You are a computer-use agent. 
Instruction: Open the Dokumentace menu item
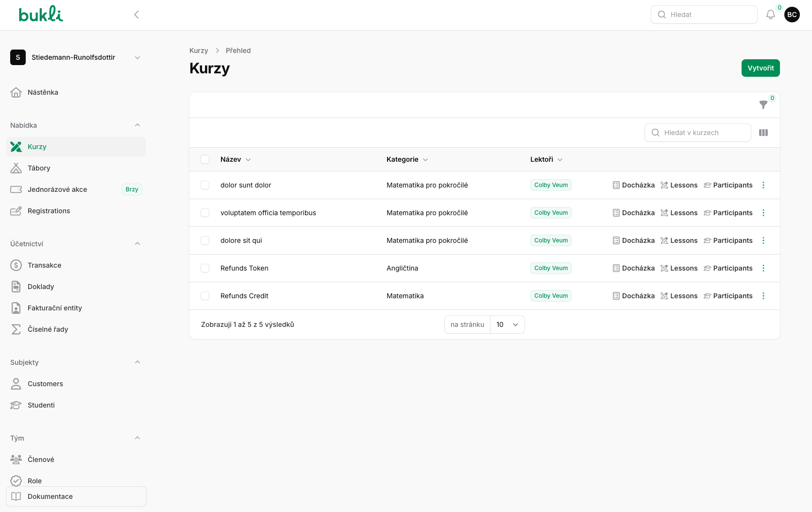pyautogui.click(x=50, y=496)
